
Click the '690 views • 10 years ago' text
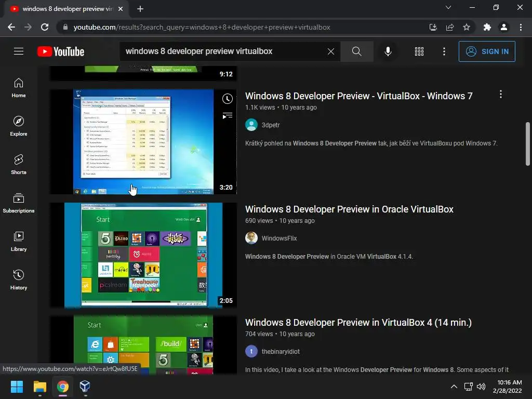click(280, 220)
